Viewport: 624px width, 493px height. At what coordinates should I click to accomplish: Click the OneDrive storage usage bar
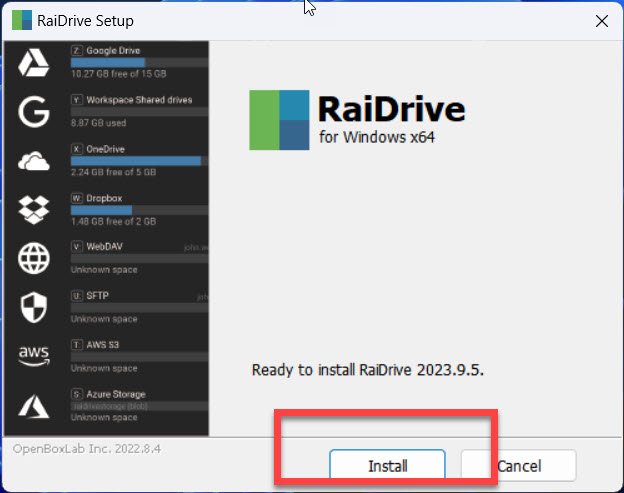(139, 161)
